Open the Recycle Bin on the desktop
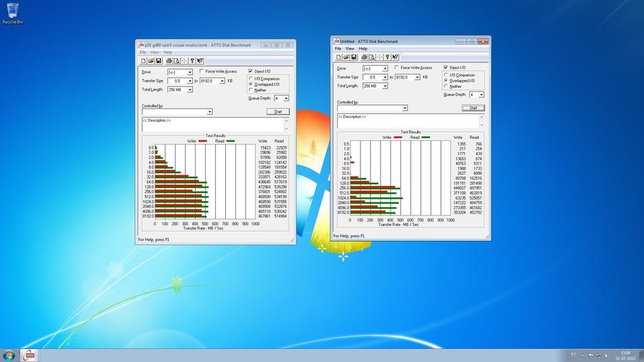The image size is (644, 362). [x=13, y=13]
